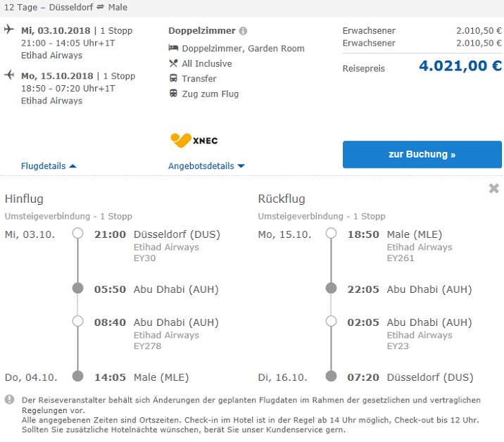Click the Male arrival marker at 14:05
This screenshot has height=442, width=504.
point(78,377)
